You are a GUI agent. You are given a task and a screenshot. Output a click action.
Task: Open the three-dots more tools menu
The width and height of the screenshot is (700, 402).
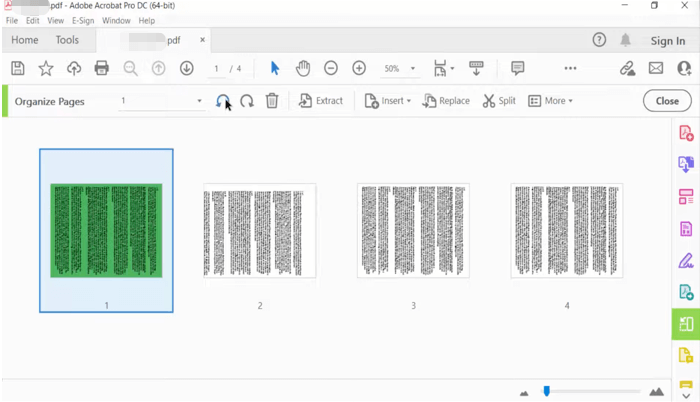tap(570, 68)
